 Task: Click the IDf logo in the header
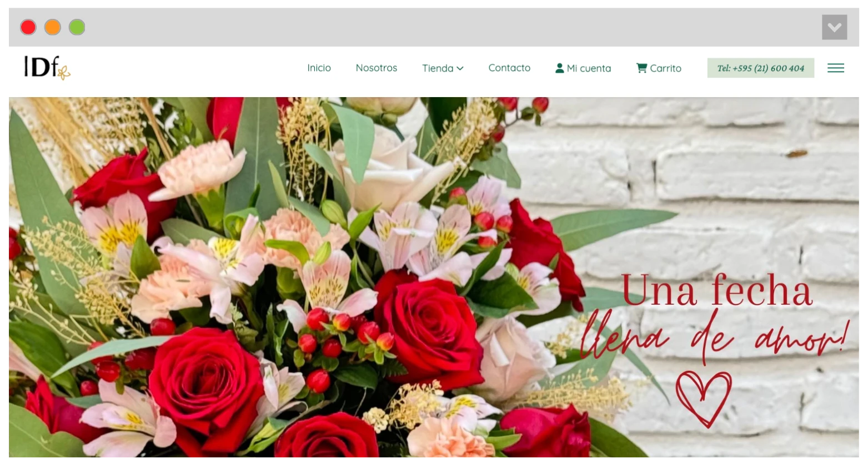(x=47, y=68)
